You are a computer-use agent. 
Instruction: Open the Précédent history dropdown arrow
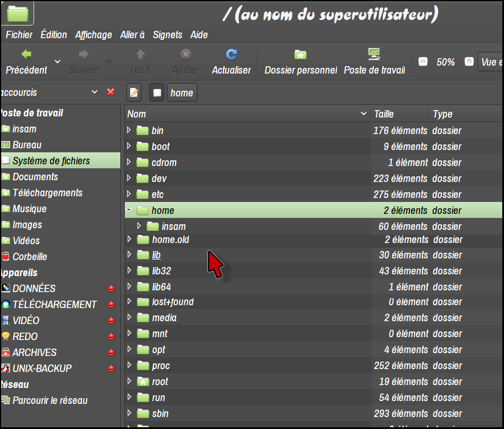[58, 62]
